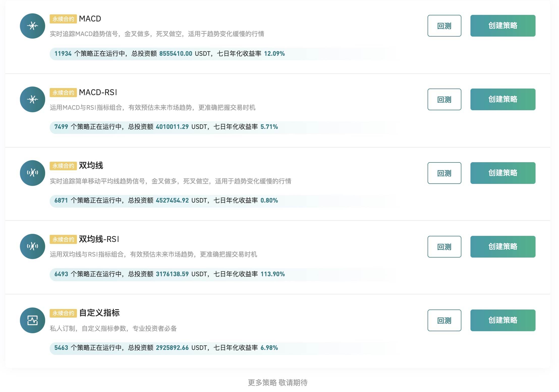559x392 pixels.
Task: Click the 双均线 strategy title
Action: pos(91,165)
